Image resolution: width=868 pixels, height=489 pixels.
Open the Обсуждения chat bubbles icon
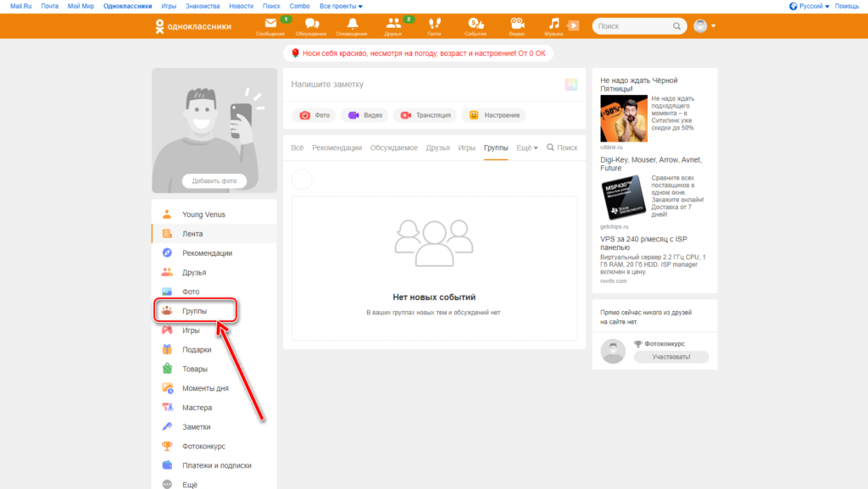click(312, 25)
